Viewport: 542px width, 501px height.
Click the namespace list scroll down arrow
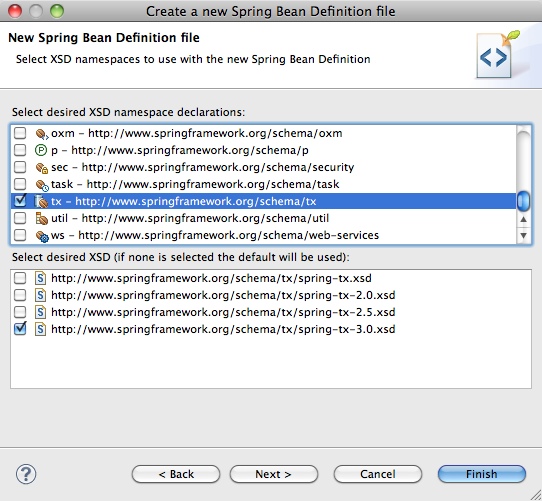523,235
